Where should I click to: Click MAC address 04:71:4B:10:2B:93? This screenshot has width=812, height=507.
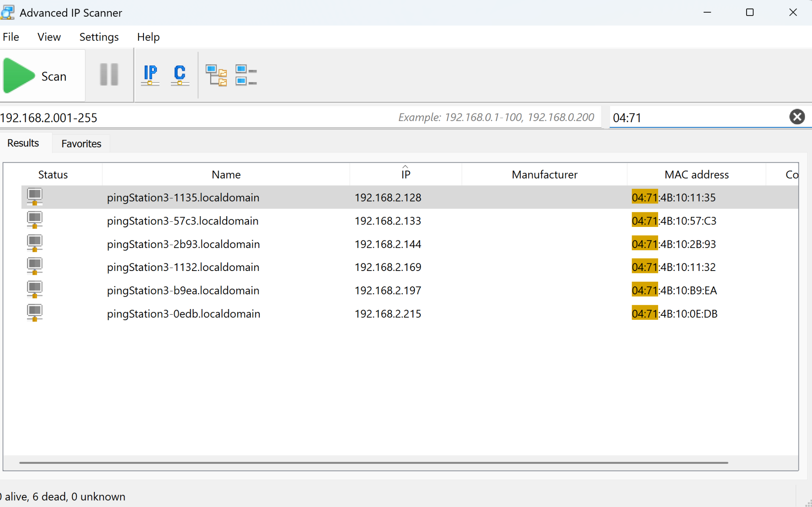click(x=674, y=244)
